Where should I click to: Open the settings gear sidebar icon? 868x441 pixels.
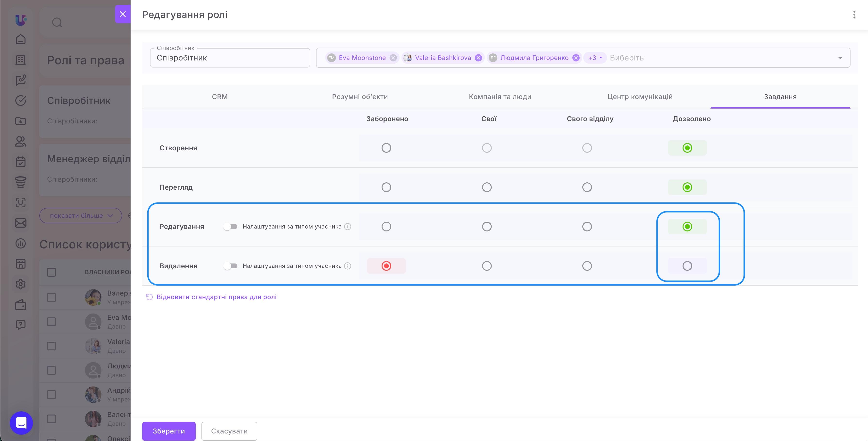tap(21, 284)
